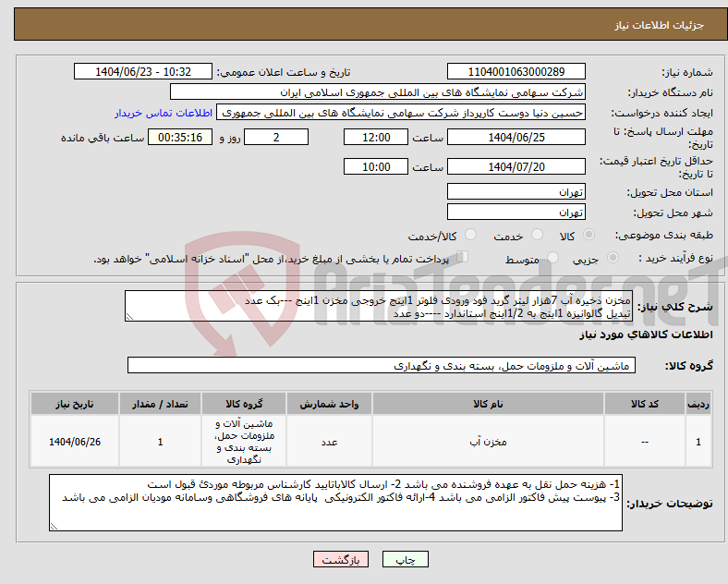
Task: Click the گروه کالا column header
Action: [x=244, y=404]
